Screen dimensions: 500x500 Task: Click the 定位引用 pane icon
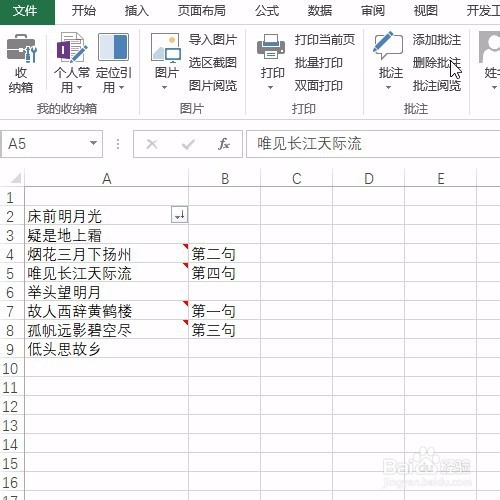pos(113,47)
